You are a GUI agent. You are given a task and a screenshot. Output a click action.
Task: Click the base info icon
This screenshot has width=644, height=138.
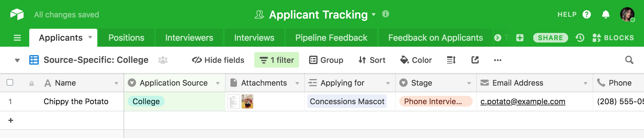386,14
